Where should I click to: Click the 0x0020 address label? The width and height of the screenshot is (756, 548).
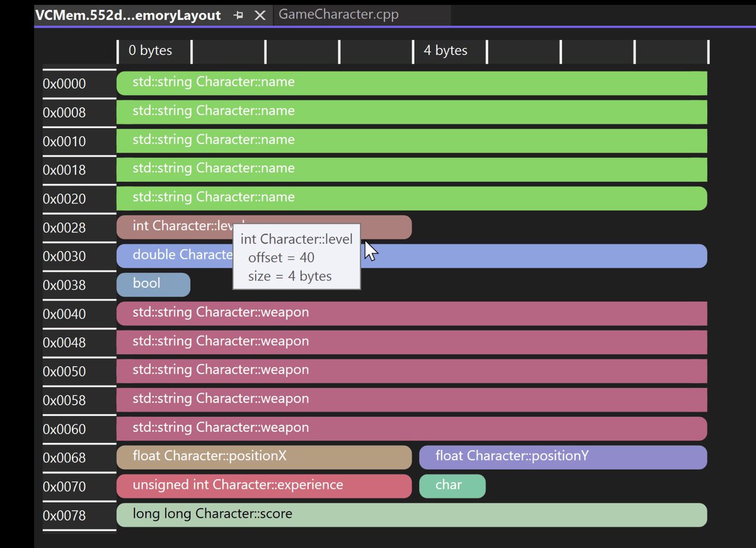64,199
